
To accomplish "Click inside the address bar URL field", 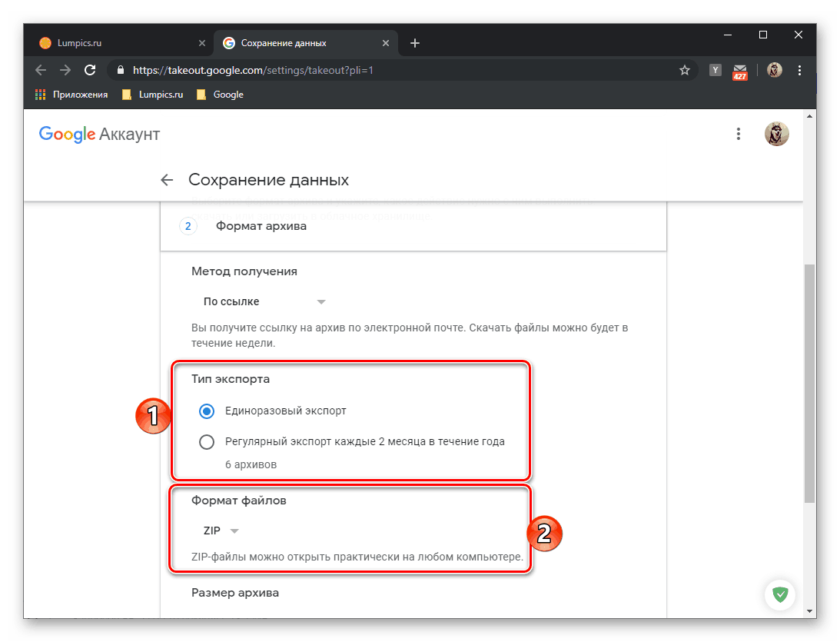I will pos(307,69).
